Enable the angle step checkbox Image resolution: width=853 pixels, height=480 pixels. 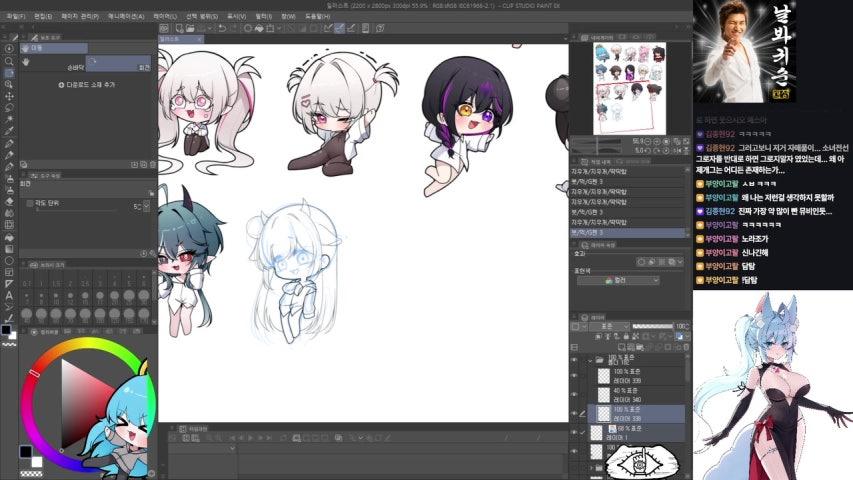28,203
